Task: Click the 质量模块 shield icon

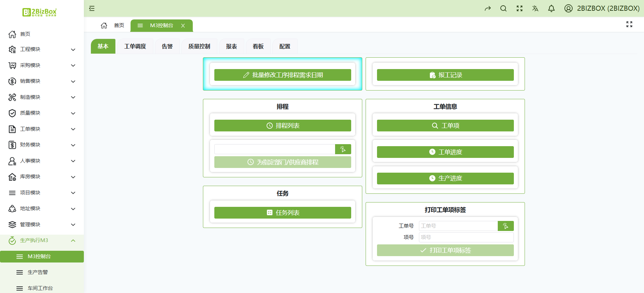Action: tap(12, 113)
